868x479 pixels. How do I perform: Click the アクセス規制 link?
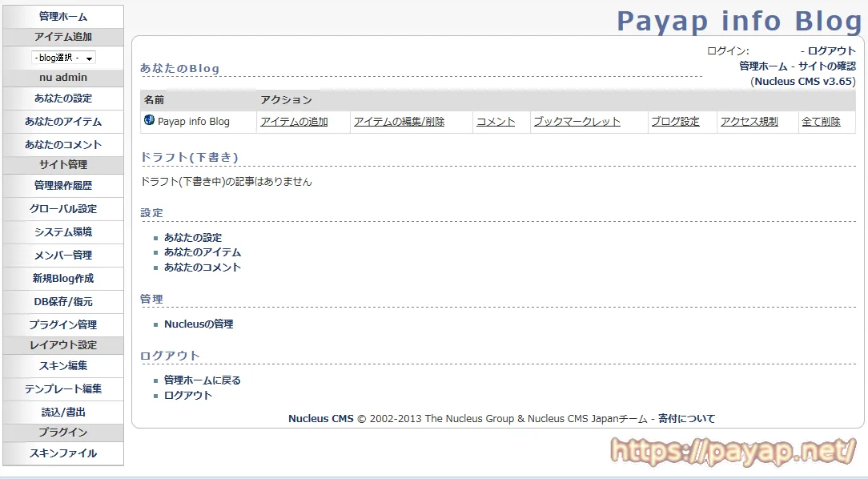pos(749,122)
